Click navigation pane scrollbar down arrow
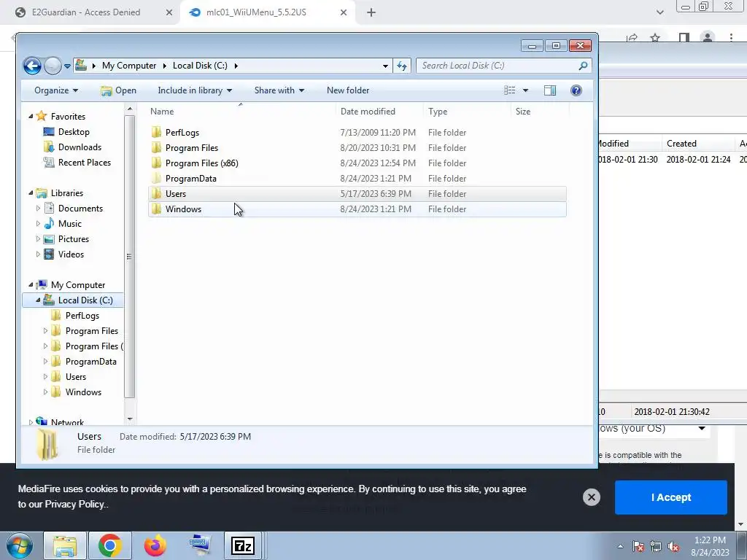This screenshot has height=560, width=747. (130, 419)
